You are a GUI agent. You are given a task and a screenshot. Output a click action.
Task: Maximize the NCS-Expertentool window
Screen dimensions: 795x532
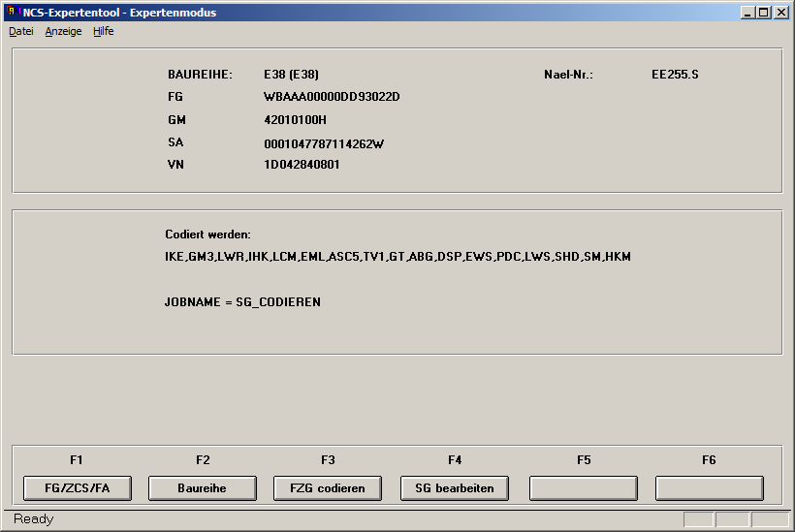[x=763, y=13]
